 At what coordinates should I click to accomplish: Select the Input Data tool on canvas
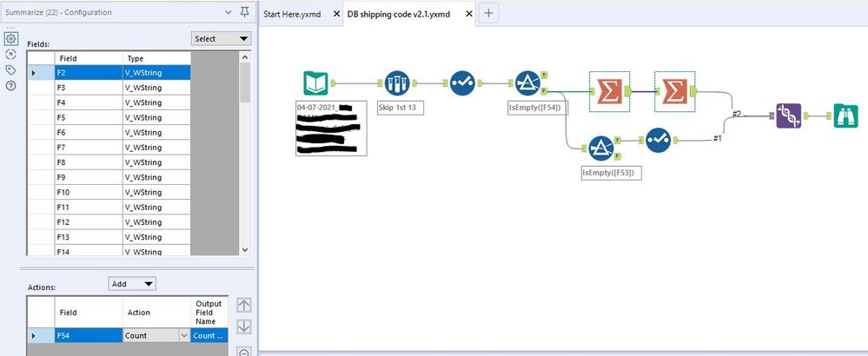315,83
